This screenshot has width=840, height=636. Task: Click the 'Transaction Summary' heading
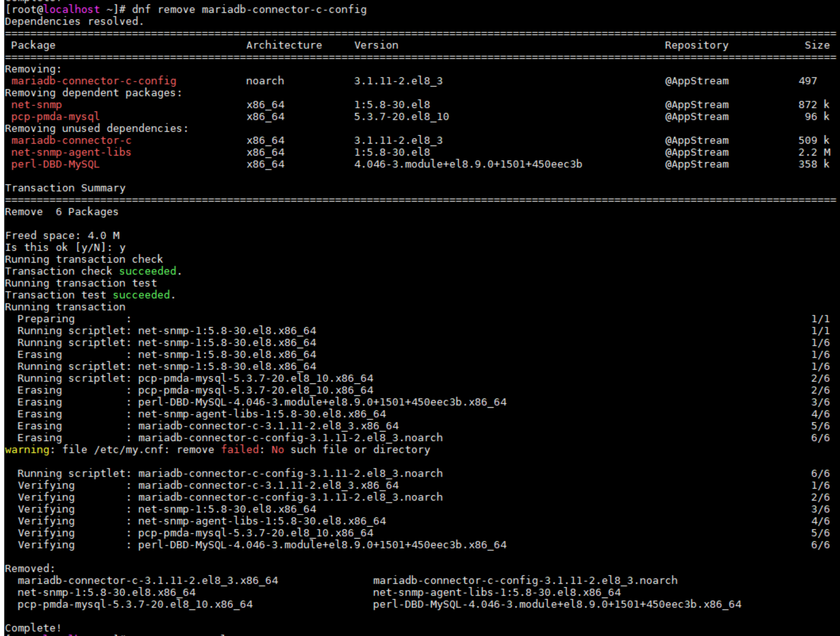(65, 188)
